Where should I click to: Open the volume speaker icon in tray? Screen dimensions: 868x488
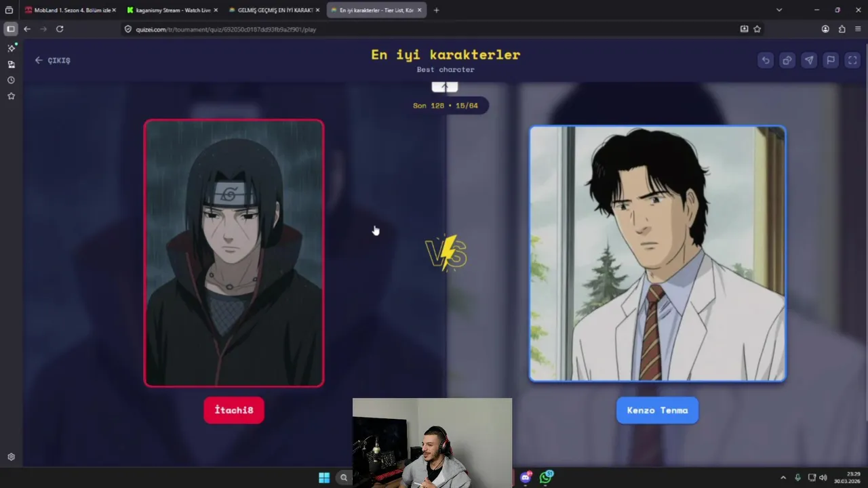click(823, 478)
